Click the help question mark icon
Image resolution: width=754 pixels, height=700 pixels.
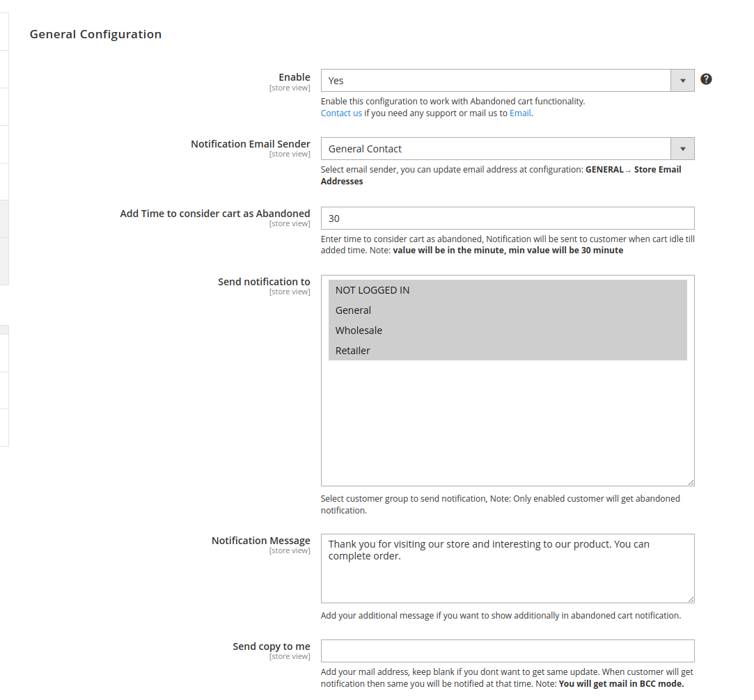[705, 79]
